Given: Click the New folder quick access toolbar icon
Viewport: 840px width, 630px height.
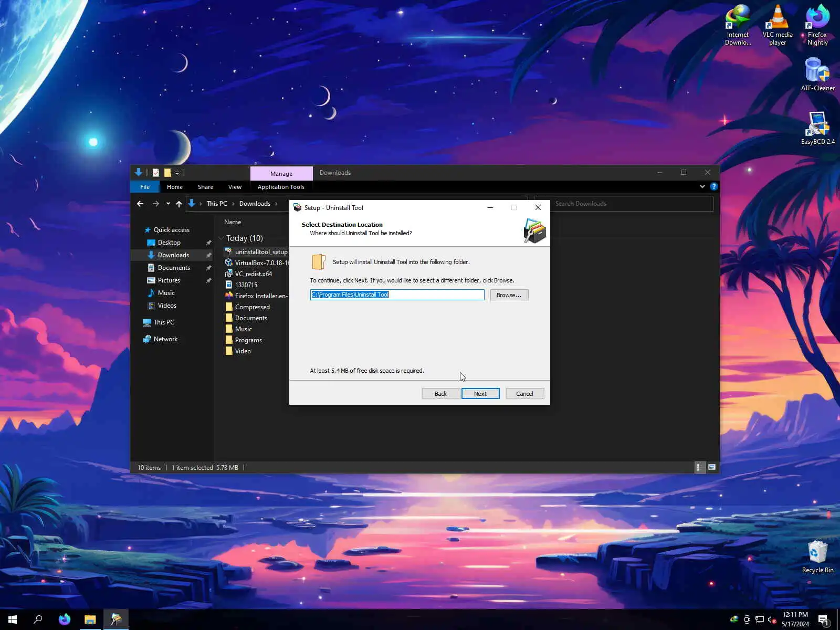Looking at the screenshot, I should [x=167, y=172].
